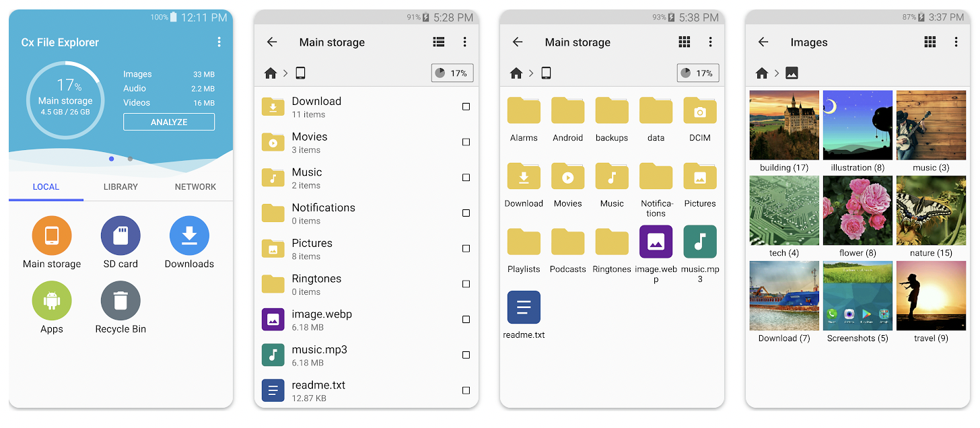Open the image.webp file in the grid view

[656, 242]
